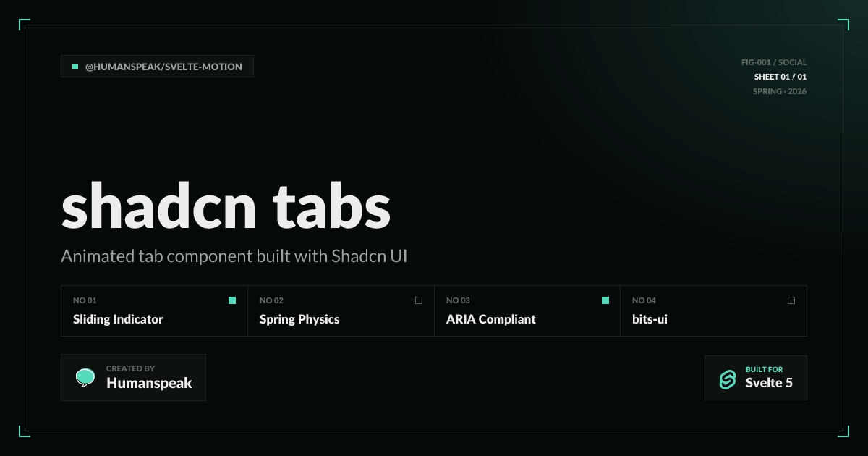The image size is (868, 456).
Task: Click the 'NO 01' label
Action: pyautogui.click(x=85, y=300)
